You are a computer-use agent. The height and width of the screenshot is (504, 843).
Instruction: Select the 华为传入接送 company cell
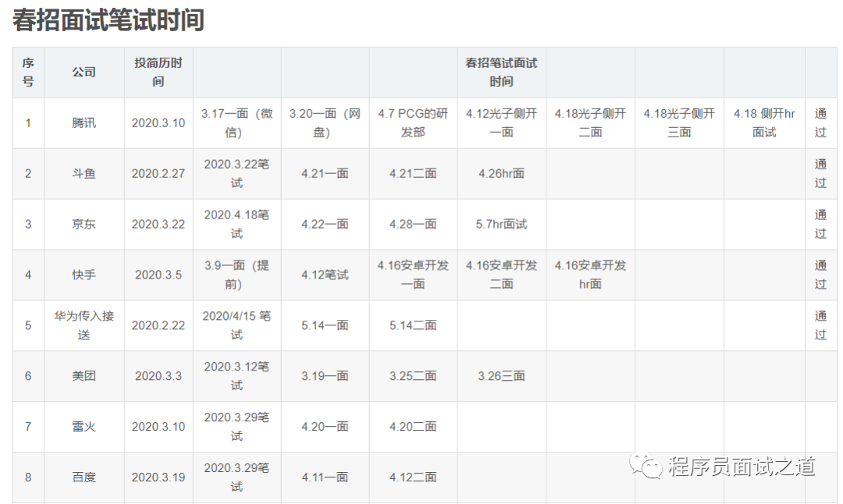tap(84, 325)
